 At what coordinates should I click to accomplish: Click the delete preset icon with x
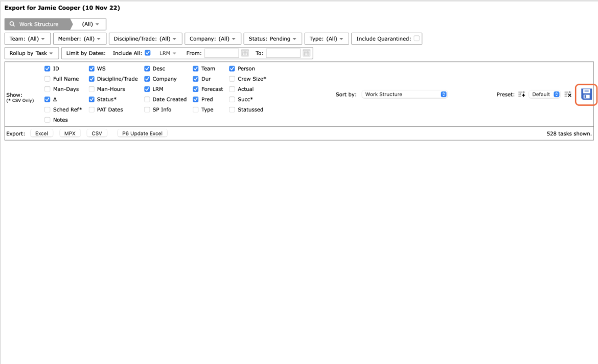(x=568, y=94)
